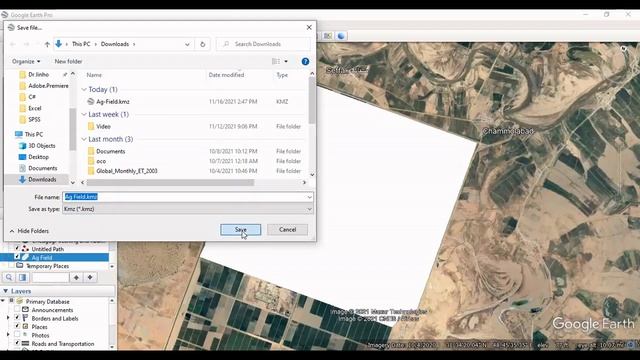
Task: Open the view options dropdown arrow
Action: [x=286, y=62]
